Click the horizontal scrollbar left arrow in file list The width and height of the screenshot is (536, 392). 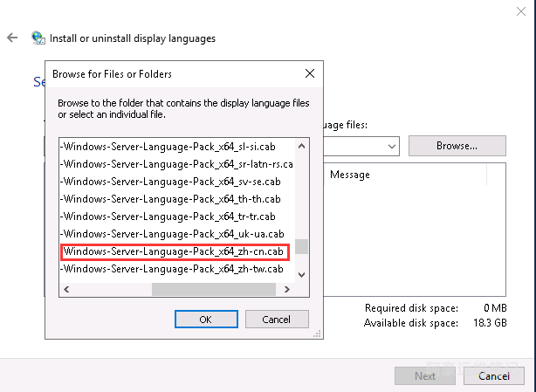pyautogui.click(x=65, y=290)
